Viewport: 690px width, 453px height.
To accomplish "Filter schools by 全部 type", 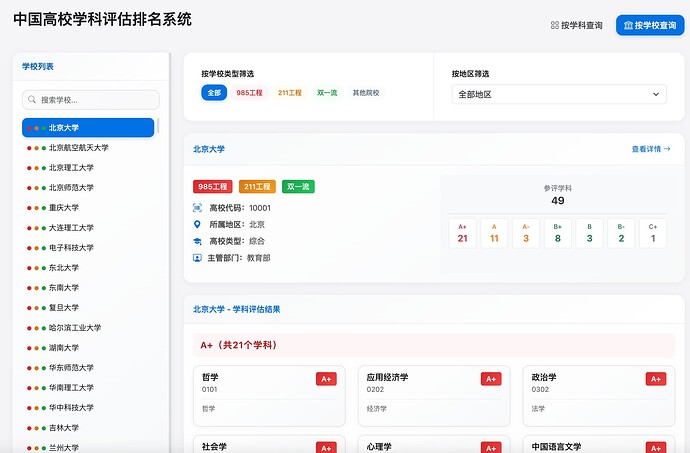I will tap(214, 93).
